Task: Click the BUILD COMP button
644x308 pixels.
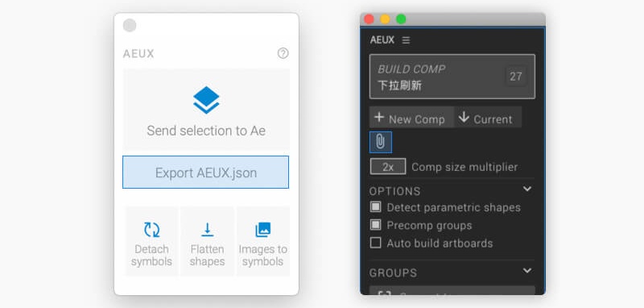Action: (452, 77)
